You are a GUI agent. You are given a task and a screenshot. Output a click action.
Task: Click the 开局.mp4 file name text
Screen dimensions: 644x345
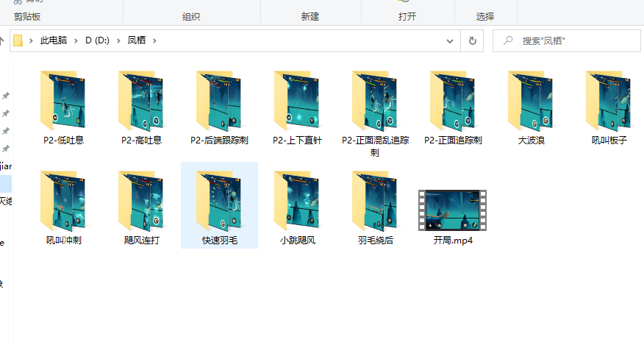click(453, 240)
